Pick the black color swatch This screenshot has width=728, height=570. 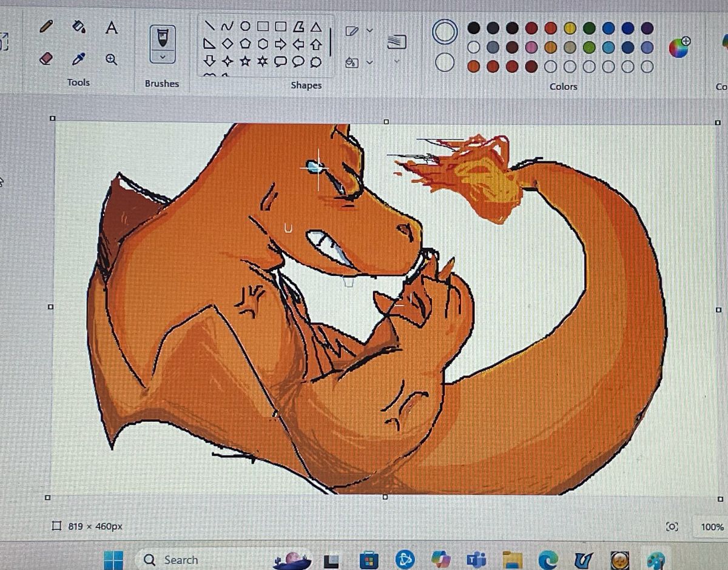[474, 28]
